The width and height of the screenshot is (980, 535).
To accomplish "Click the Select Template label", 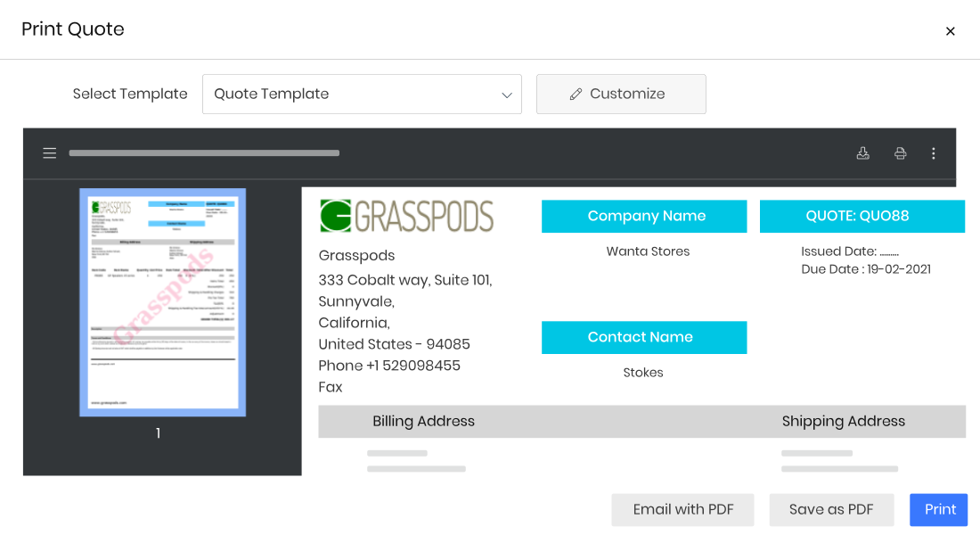I will tap(130, 94).
